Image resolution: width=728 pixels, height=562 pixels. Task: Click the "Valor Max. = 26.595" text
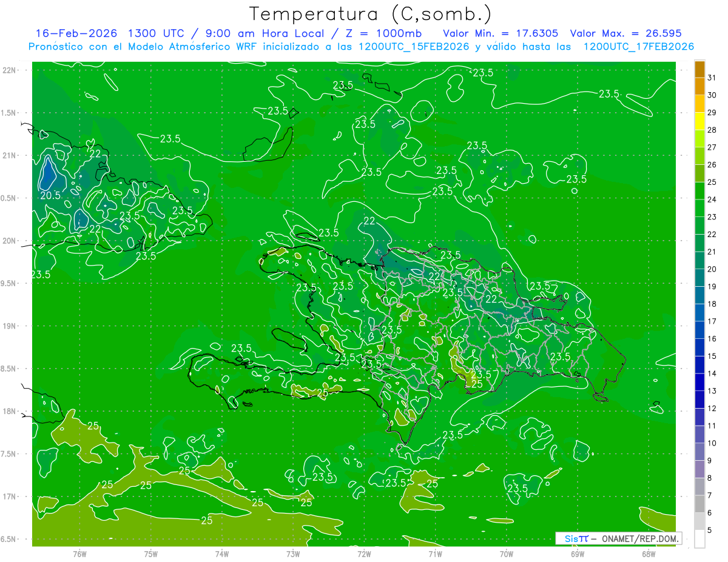(x=626, y=33)
